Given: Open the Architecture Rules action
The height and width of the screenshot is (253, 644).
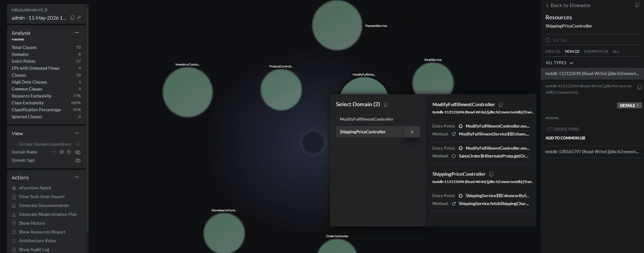Looking at the screenshot, I should 37,241.
